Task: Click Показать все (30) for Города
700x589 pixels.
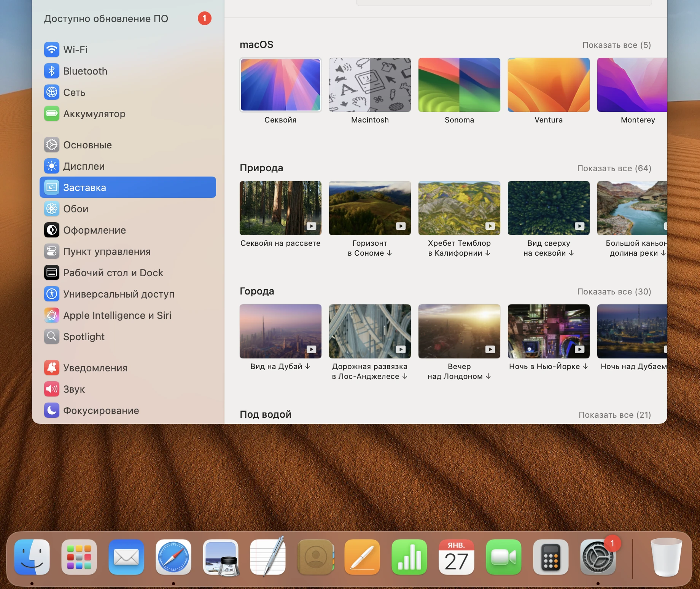Action: point(614,291)
